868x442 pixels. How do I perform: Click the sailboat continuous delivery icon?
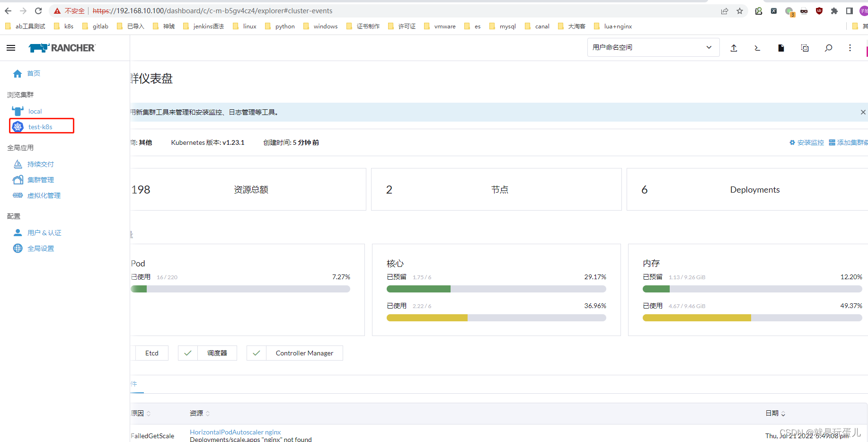tap(18, 164)
